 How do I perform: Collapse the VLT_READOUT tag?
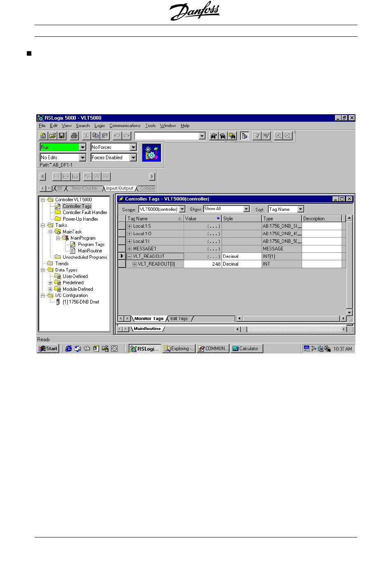(130, 257)
